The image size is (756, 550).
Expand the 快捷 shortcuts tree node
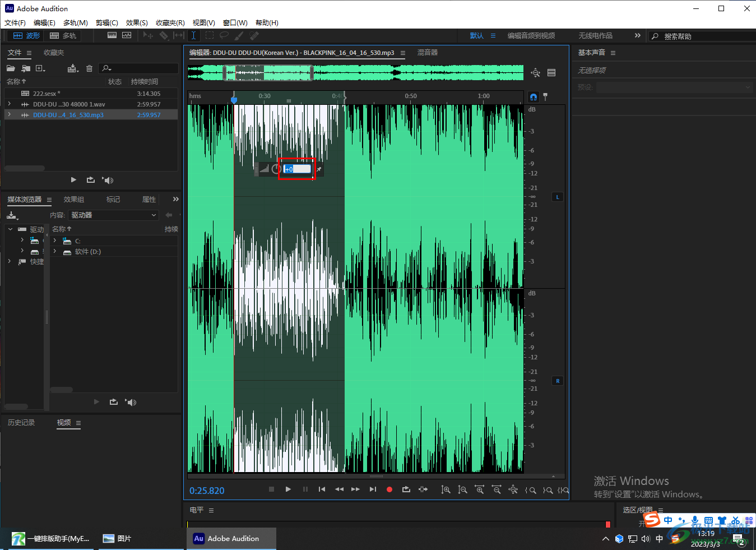(x=10, y=261)
